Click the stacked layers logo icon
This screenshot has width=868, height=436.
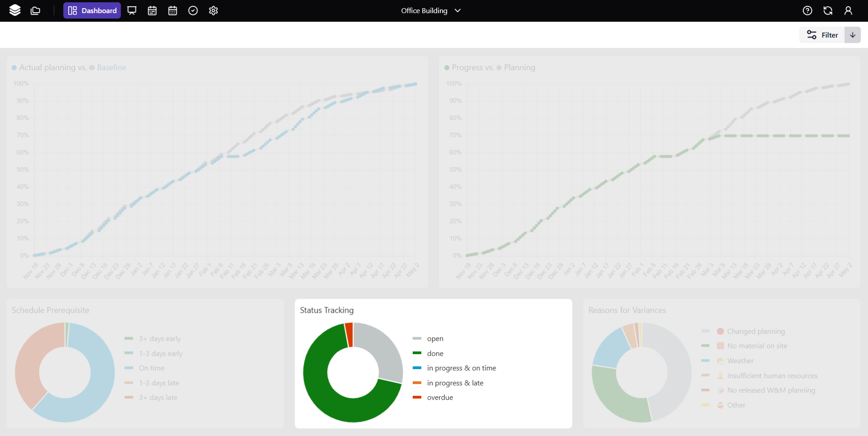click(x=15, y=10)
